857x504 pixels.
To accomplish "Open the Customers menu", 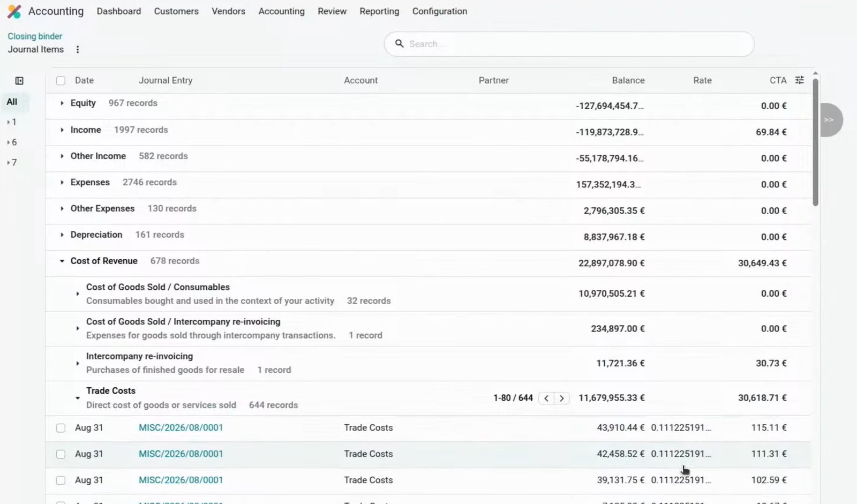I will tap(176, 11).
